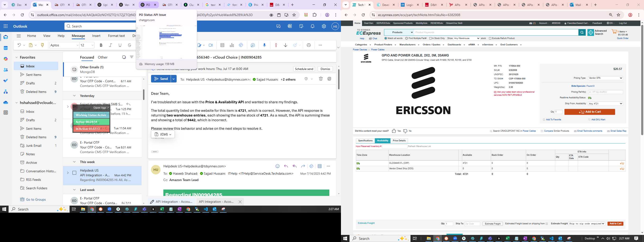Click the Schedule send button
This screenshot has height=242, width=644.
point(304,69)
